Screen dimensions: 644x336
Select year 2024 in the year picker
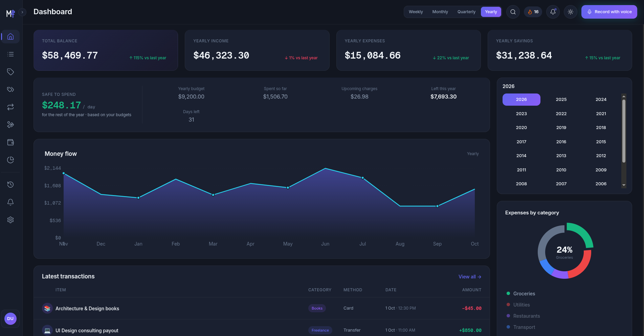tap(601, 100)
